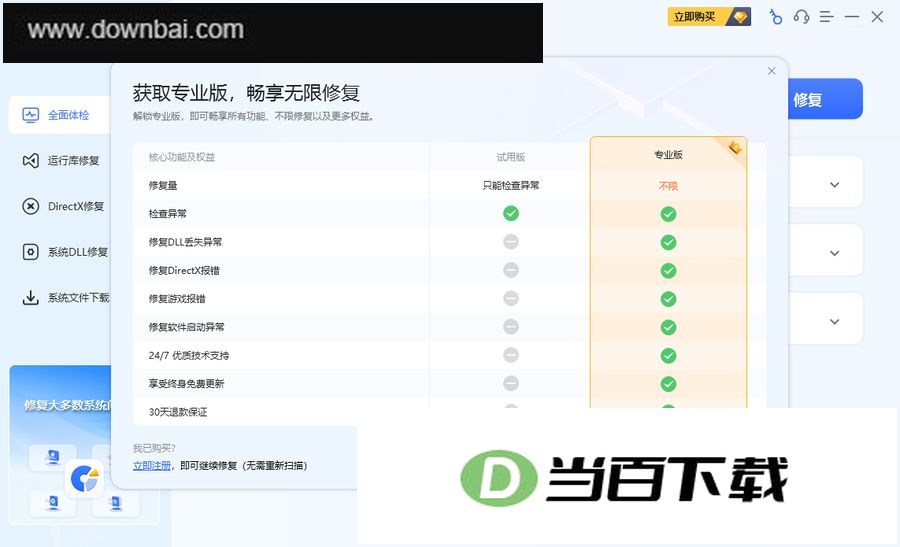900x547 pixels.
Task: Click the red 不限 value text
Action: click(668, 186)
